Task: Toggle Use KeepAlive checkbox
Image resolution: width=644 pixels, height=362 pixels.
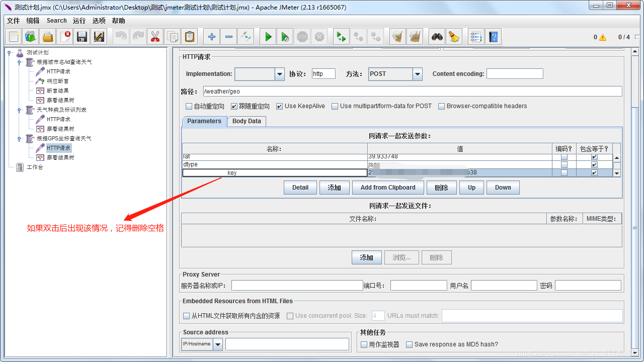Action: (x=280, y=106)
